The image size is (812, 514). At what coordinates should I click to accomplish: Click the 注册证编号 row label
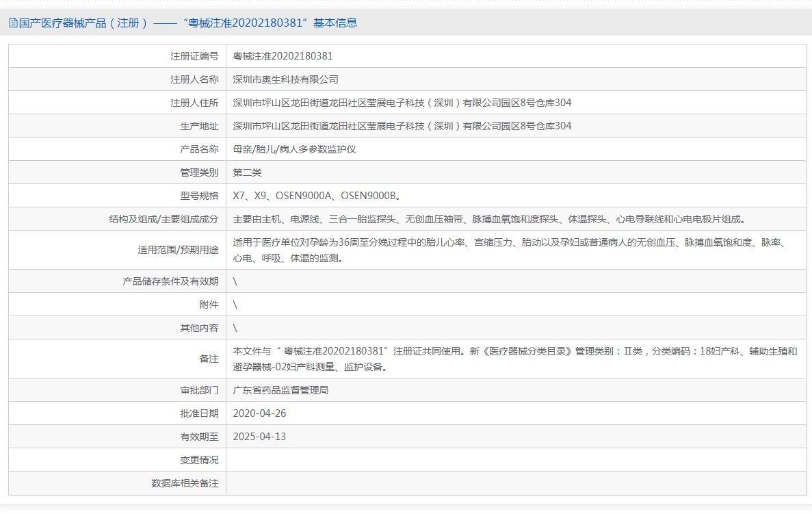pos(194,56)
